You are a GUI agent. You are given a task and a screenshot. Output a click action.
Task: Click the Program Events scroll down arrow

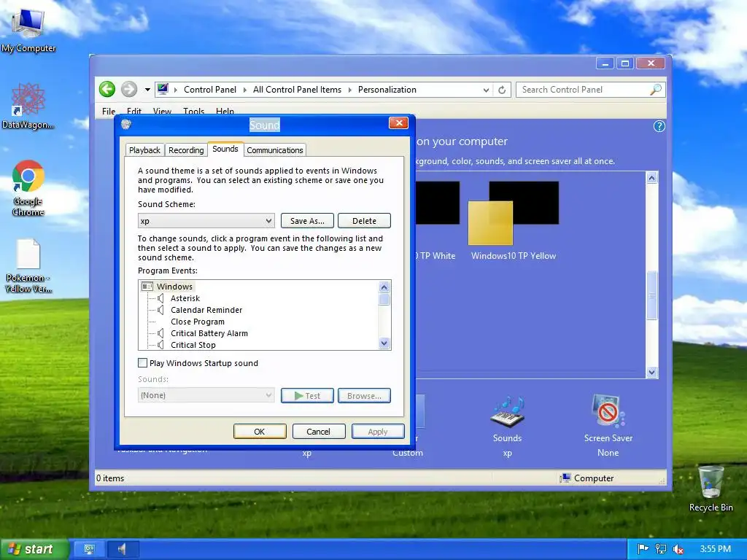pyautogui.click(x=384, y=343)
